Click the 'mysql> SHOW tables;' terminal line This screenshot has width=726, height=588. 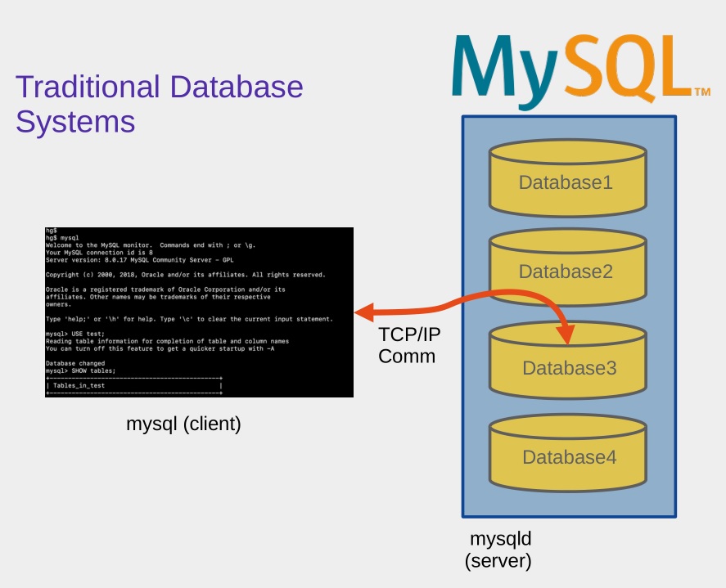[81, 370]
